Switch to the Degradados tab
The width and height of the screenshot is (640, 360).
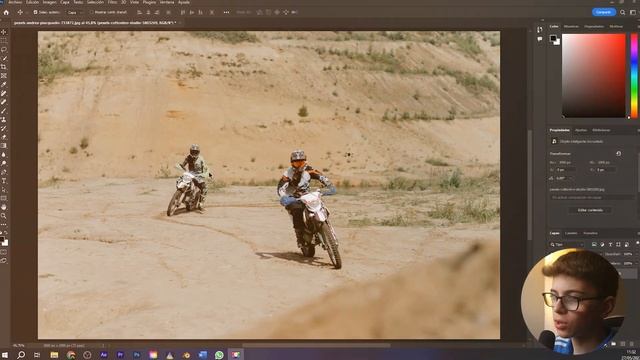tap(594, 27)
